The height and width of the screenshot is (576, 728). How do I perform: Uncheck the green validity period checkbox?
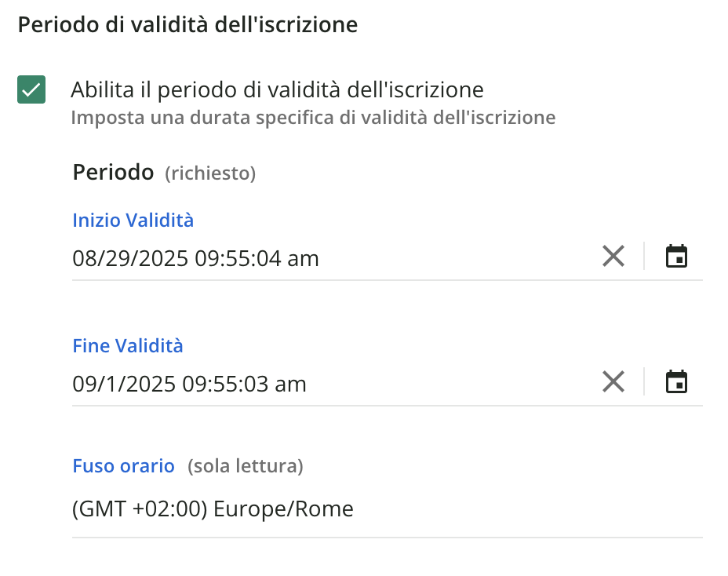pos(31,89)
